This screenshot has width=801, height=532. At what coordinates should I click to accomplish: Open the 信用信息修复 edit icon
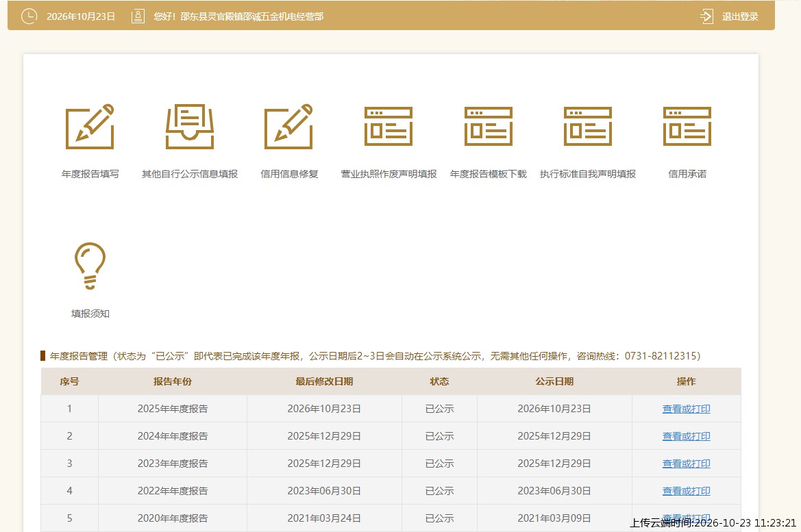tap(288, 127)
